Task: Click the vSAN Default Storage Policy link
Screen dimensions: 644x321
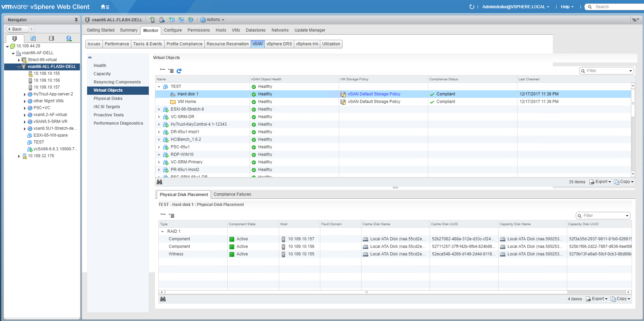Action: [374, 94]
